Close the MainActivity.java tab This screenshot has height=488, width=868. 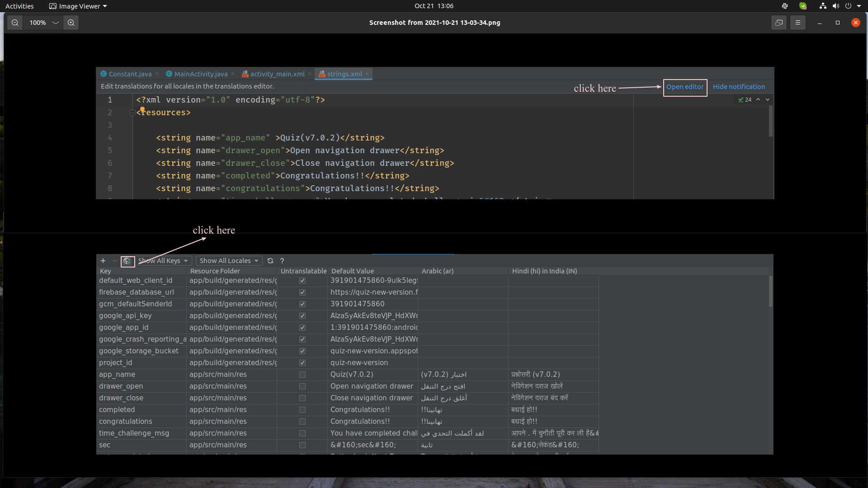pos(233,74)
